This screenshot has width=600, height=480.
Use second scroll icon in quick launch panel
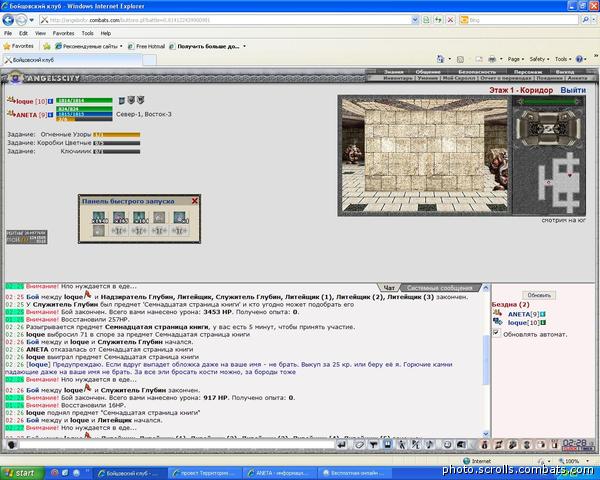[119, 217]
